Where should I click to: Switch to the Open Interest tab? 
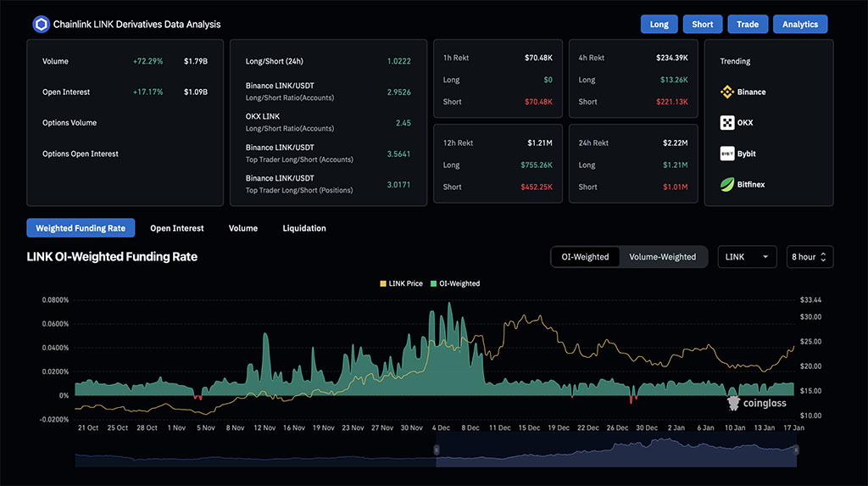coord(176,228)
